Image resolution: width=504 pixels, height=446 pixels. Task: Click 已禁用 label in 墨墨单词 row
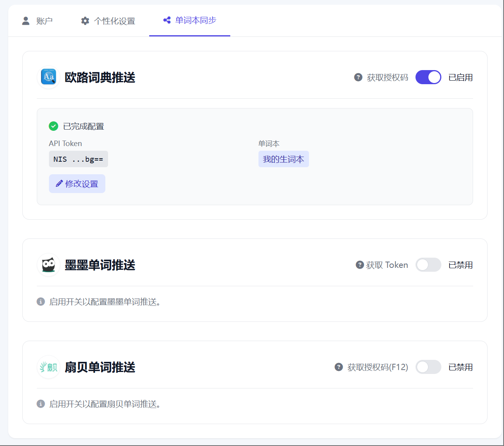click(461, 265)
